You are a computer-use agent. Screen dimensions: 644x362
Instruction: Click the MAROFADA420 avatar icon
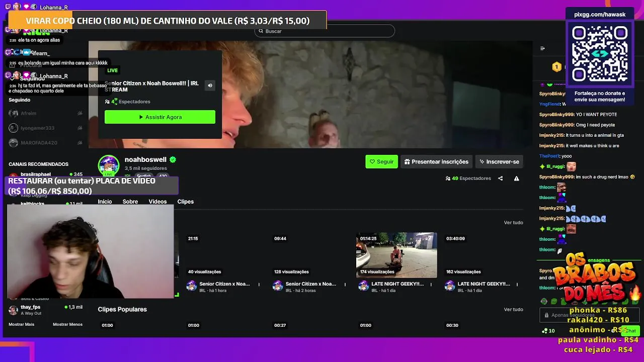tap(14, 143)
